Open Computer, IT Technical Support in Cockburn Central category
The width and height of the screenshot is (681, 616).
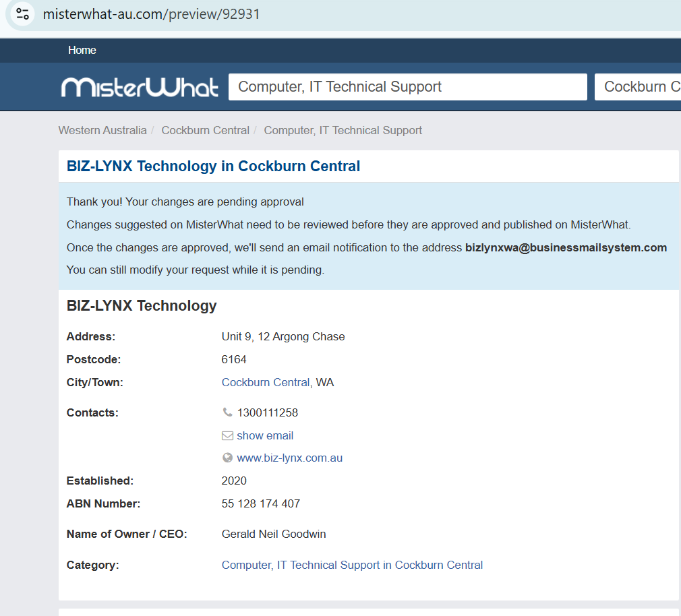click(x=352, y=565)
